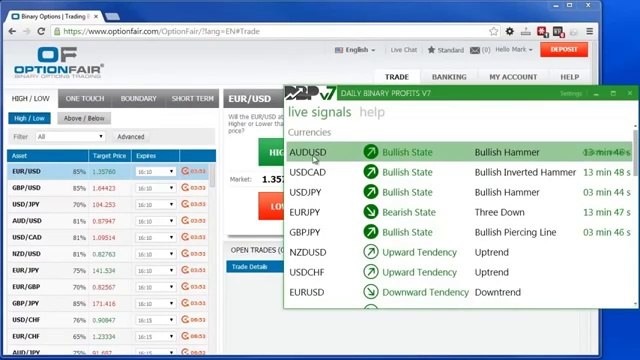Viewport: 640px width, 360px height.
Task: Open Settings in Daily Binary Profits
Action: point(571,93)
